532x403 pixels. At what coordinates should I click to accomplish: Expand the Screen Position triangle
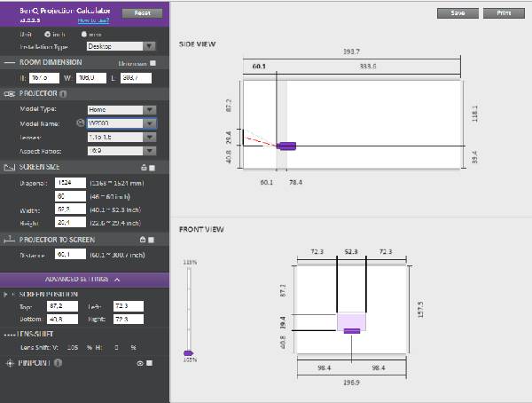[5, 295]
